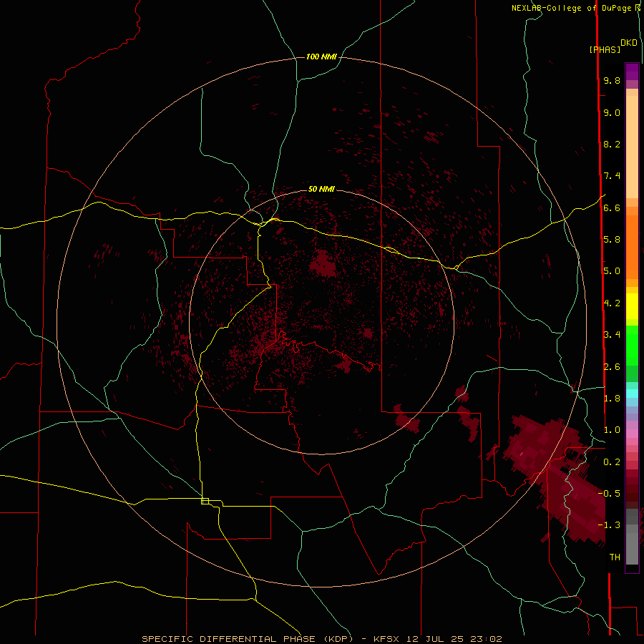Click the 2.6 scale value
The image size is (644, 644).
pos(612,367)
